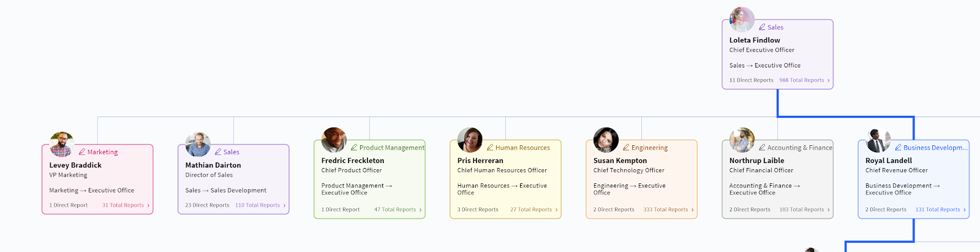Expand 131 Total Reports for Royal Landell
The width and height of the screenshot is (980, 252).
click(x=940, y=210)
